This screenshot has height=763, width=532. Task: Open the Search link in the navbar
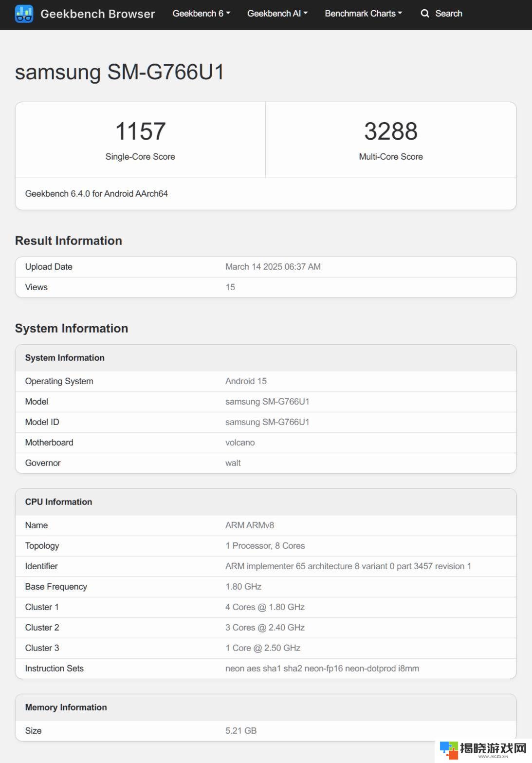(441, 14)
